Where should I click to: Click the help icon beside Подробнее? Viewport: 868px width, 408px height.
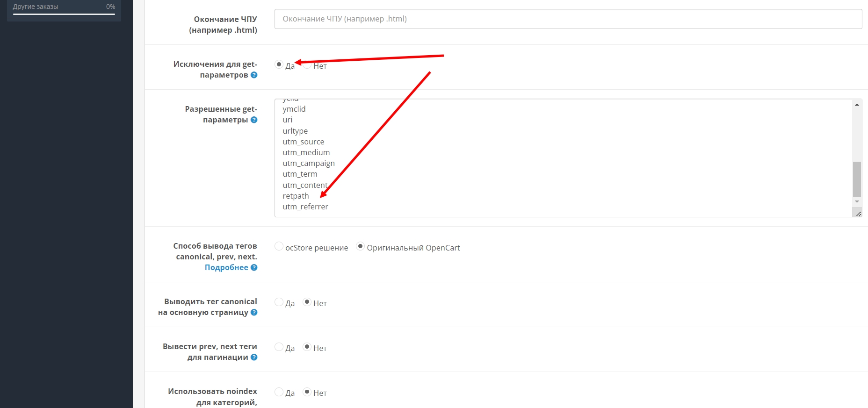tap(254, 268)
